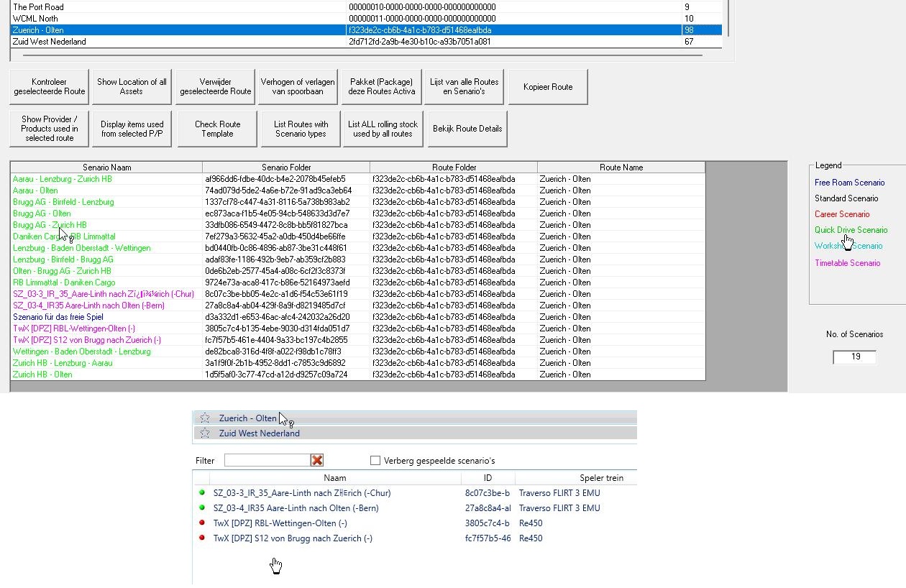Click the star icon beside Zuerich - Olten
Screen dimensions: 906x588
click(205, 418)
